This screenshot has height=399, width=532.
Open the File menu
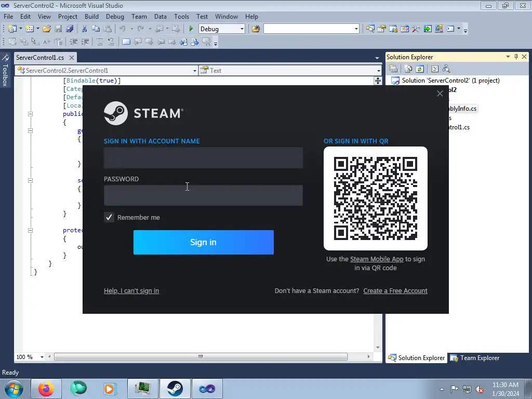[x=8, y=16]
